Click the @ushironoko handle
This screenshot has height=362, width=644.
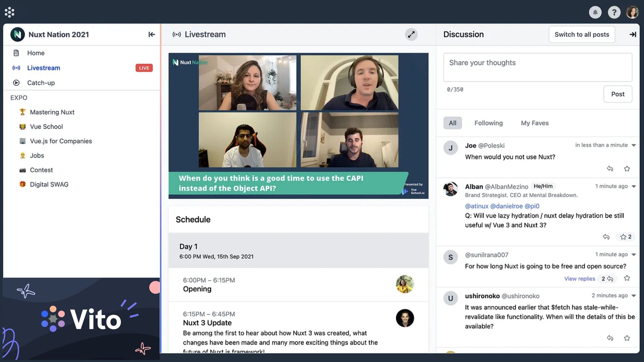click(521, 296)
